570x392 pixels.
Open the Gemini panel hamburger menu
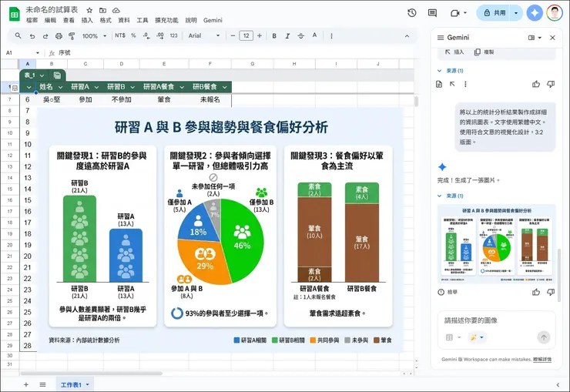tap(441, 38)
